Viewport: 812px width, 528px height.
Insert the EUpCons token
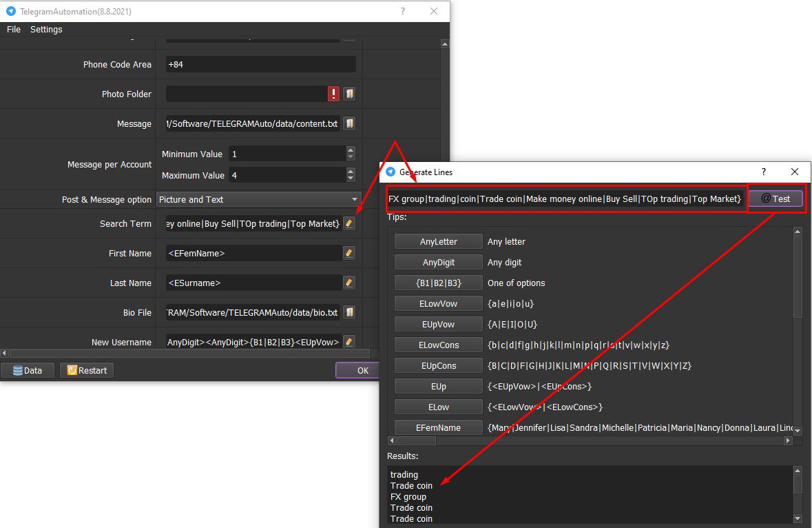(x=438, y=366)
